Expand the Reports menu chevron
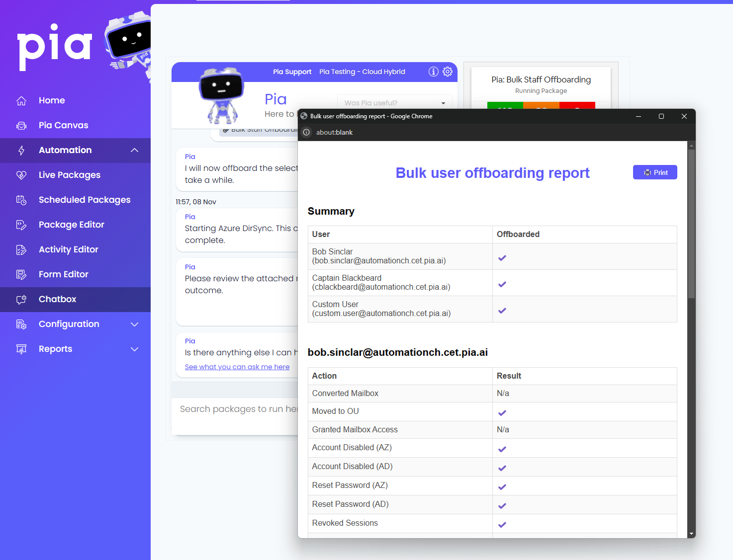Viewport: 733px width, 560px height. [x=134, y=349]
